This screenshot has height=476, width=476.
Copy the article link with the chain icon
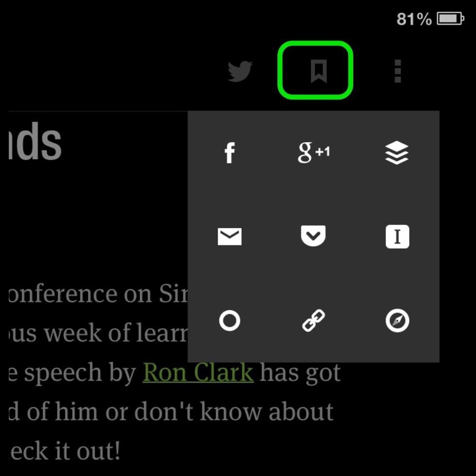point(314,320)
